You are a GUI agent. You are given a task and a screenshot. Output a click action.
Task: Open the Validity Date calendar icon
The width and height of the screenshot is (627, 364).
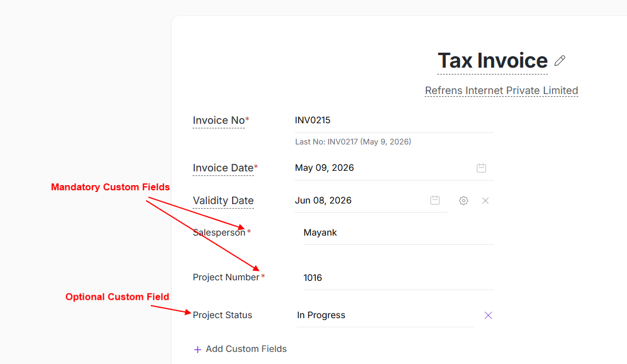pyautogui.click(x=435, y=200)
